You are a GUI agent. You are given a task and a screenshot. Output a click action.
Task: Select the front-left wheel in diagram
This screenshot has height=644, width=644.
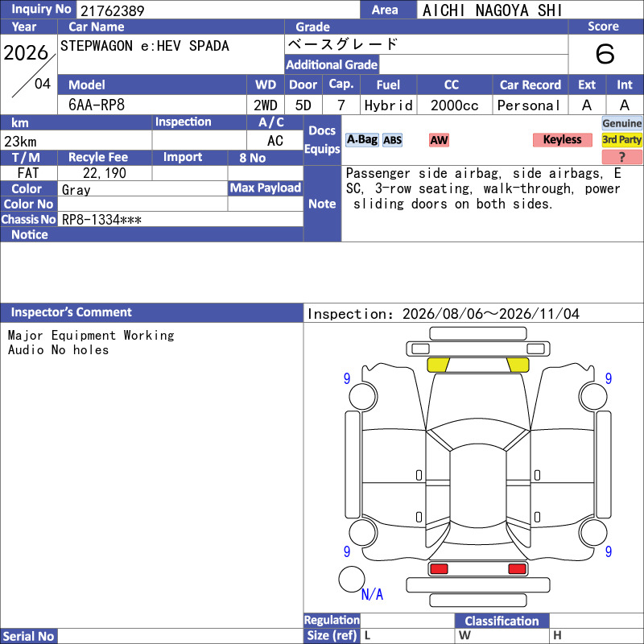363,396
